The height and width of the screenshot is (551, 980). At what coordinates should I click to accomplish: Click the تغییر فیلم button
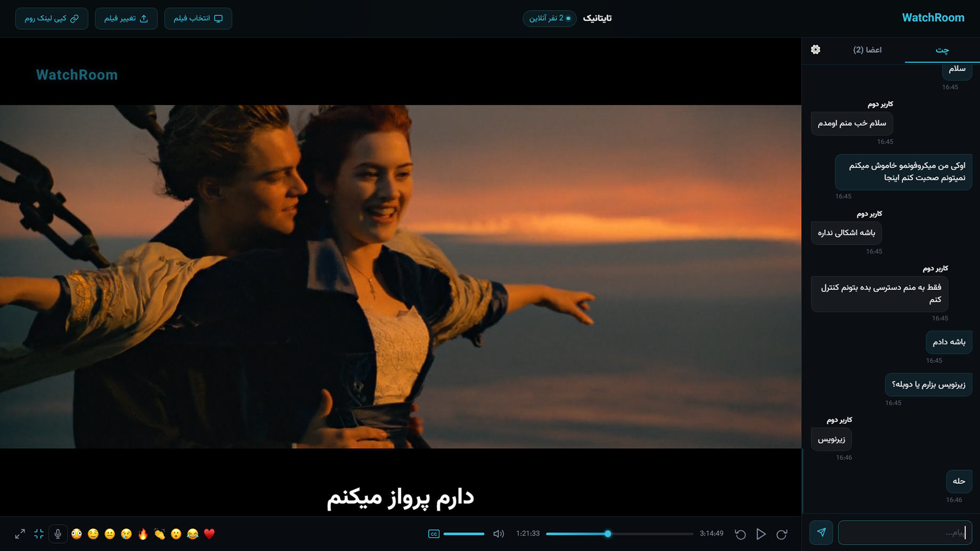(x=126, y=18)
